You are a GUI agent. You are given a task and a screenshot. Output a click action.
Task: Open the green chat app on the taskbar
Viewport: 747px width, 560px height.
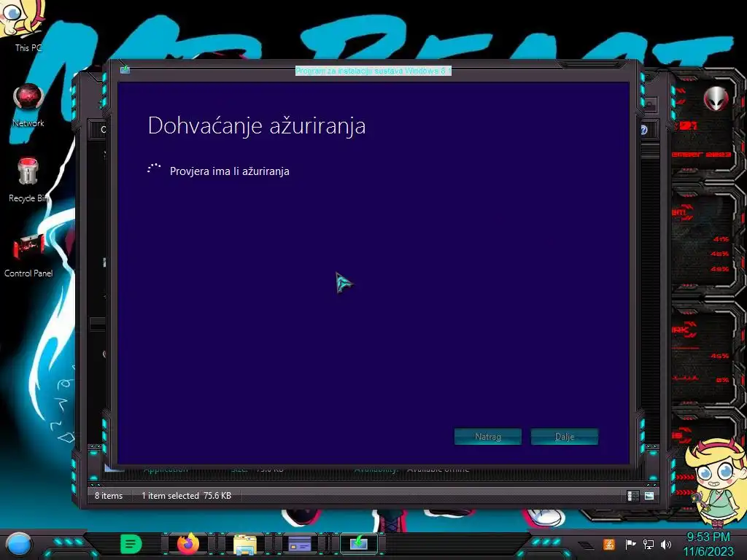click(131, 543)
